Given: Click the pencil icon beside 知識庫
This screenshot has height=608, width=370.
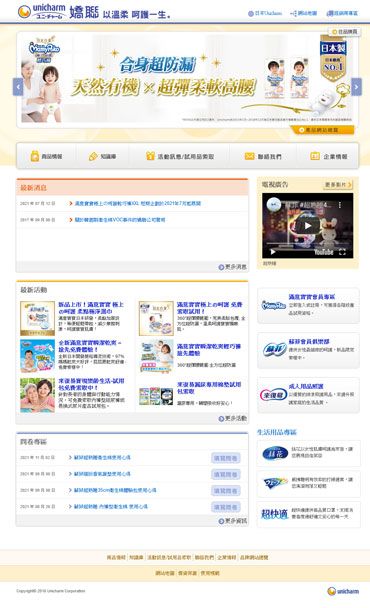Looking at the screenshot, I should tap(93, 156).
